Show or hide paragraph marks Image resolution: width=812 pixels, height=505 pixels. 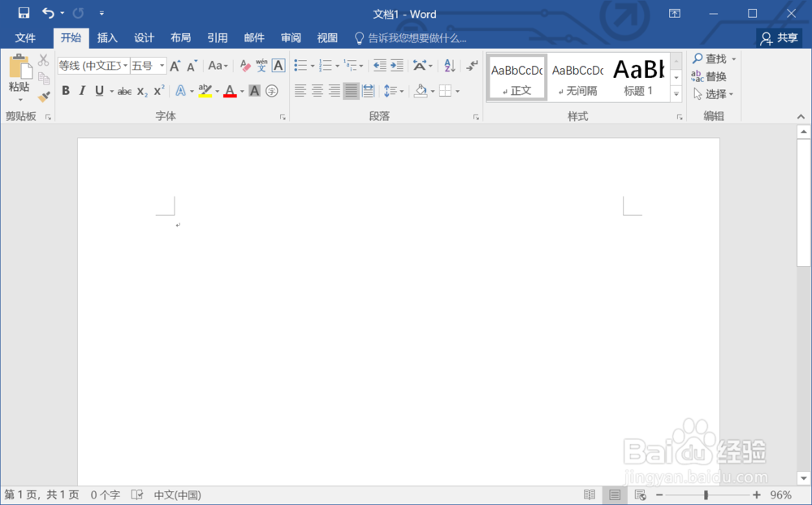coord(472,66)
